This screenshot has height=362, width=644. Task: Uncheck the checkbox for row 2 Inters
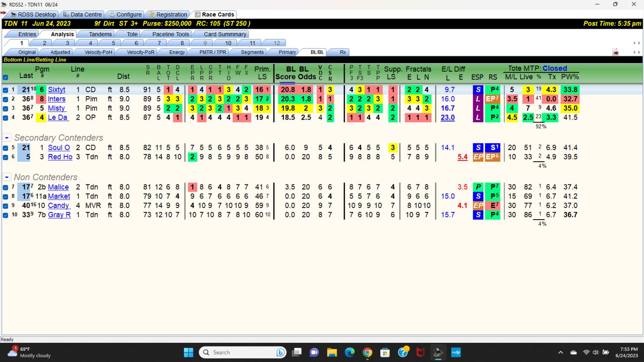6,99
